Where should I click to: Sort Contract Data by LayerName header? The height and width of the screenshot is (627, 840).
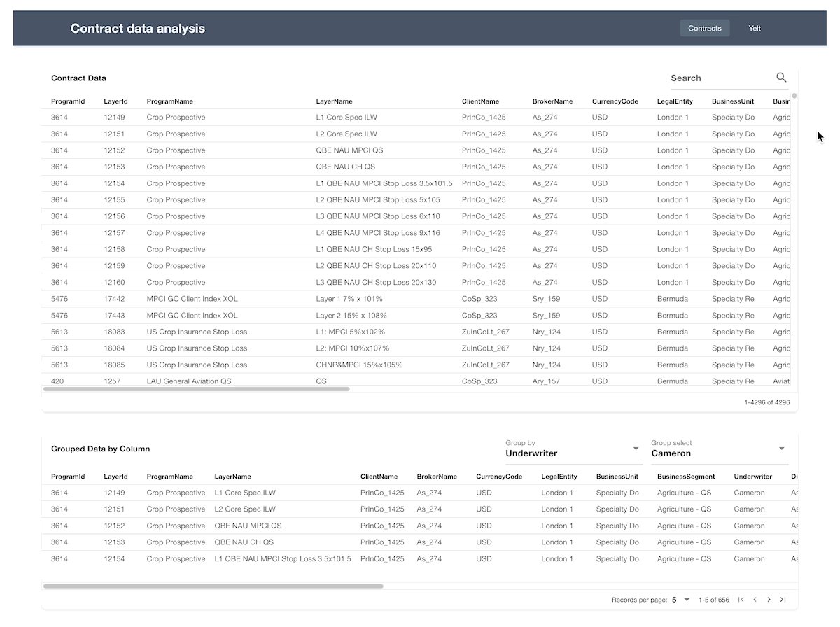click(334, 101)
